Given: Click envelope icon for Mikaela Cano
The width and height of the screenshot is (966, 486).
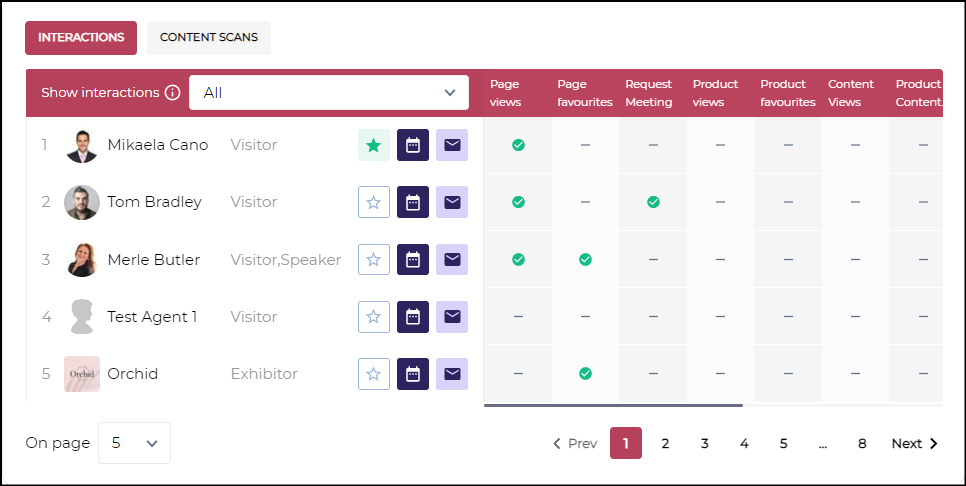Looking at the screenshot, I should [x=452, y=145].
